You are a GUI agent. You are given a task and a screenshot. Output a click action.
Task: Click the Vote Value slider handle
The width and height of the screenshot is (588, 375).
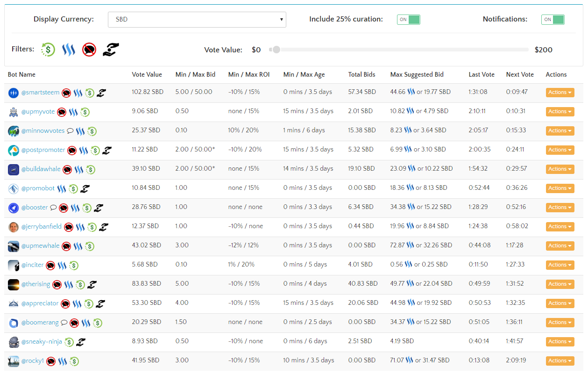click(276, 50)
